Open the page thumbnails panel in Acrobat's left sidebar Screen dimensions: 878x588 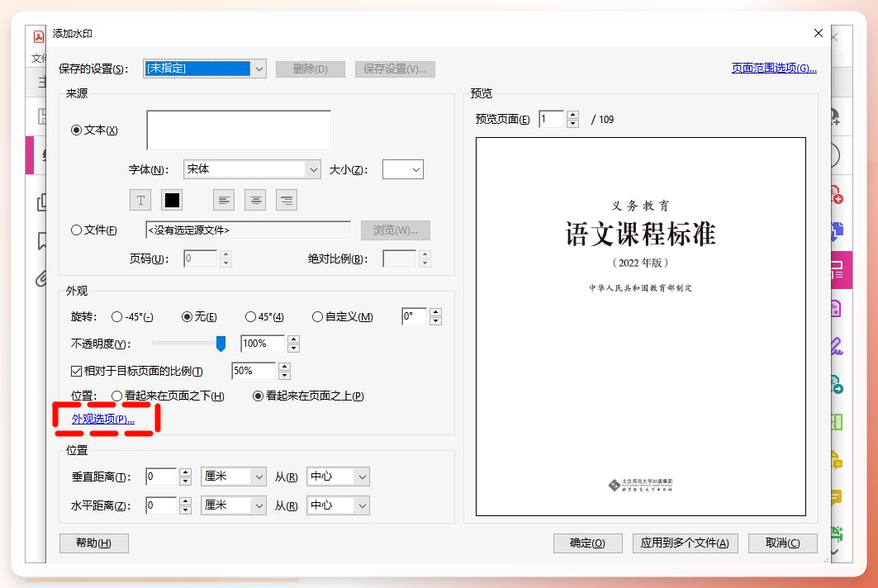coord(41,202)
